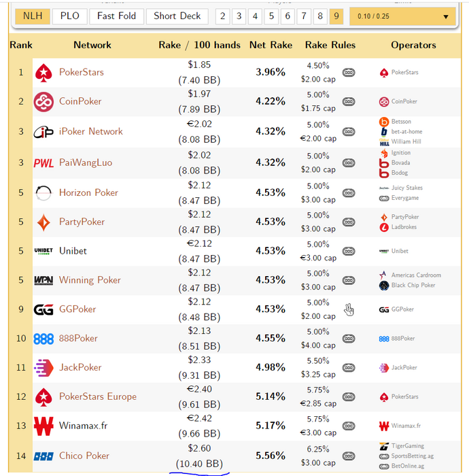Click the CoinPoker network logo
Screen dimensions: 469x476
click(43, 101)
